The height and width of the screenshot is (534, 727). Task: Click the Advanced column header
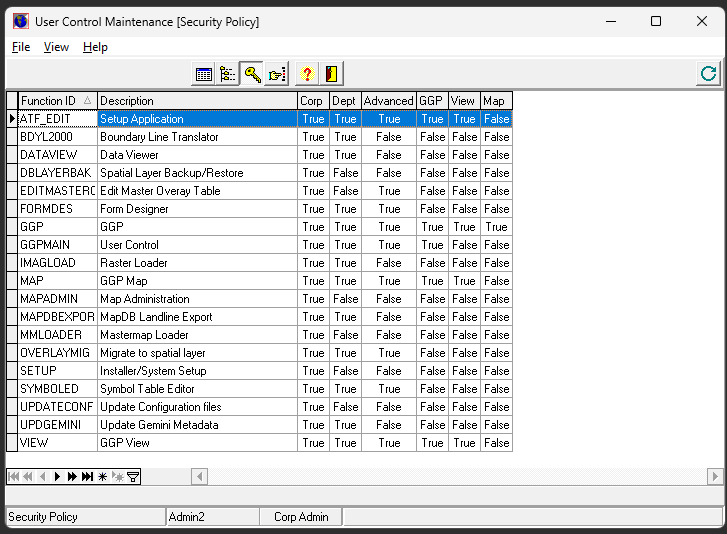pos(389,101)
